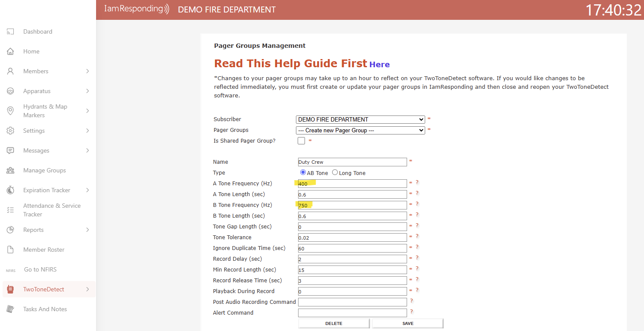Click the Members person icon
The height and width of the screenshot is (331, 644).
(x=10, y=71)
